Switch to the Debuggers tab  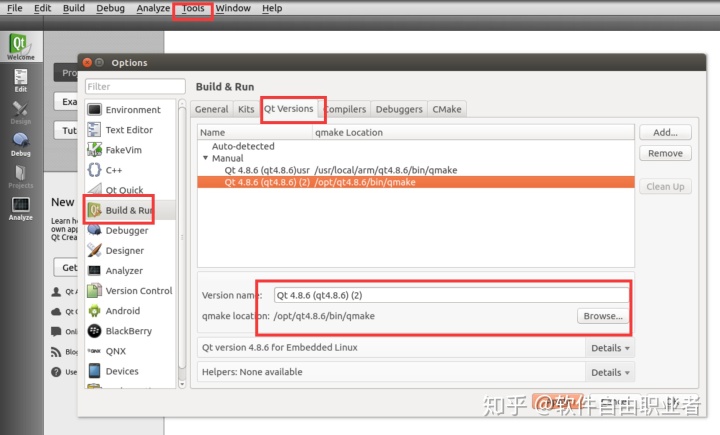[399, 109]
